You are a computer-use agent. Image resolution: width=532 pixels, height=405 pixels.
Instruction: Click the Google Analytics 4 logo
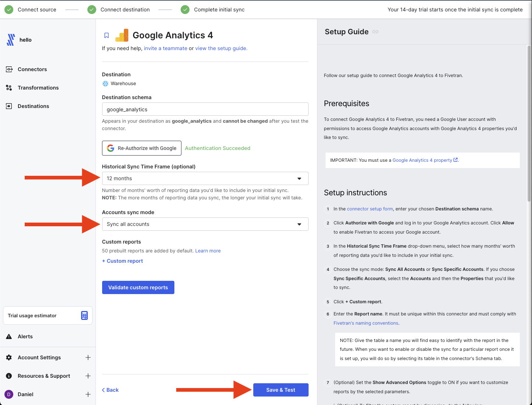(x=122, y=35)
